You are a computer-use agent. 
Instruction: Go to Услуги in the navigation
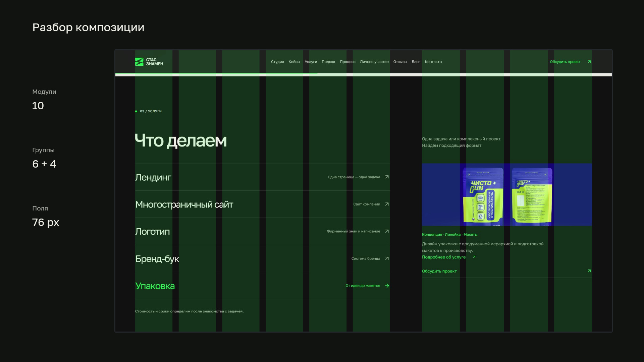tap(311, 62)
